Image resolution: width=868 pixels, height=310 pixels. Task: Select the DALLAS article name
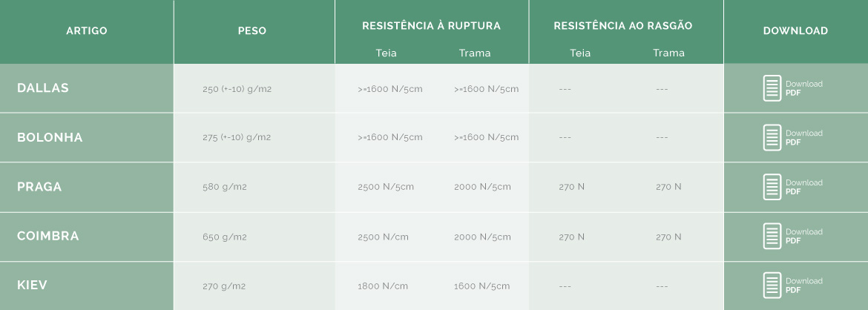(42, 88)
